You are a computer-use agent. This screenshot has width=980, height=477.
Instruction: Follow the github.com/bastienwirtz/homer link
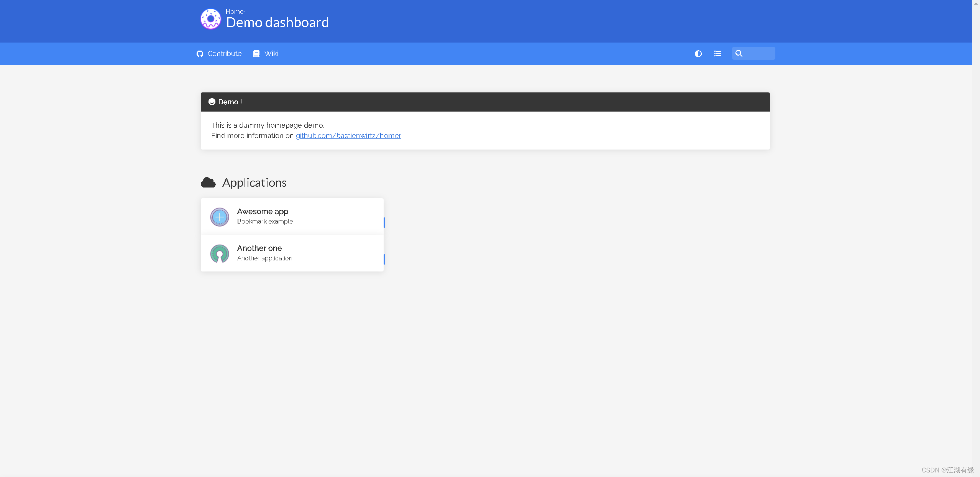348,135
